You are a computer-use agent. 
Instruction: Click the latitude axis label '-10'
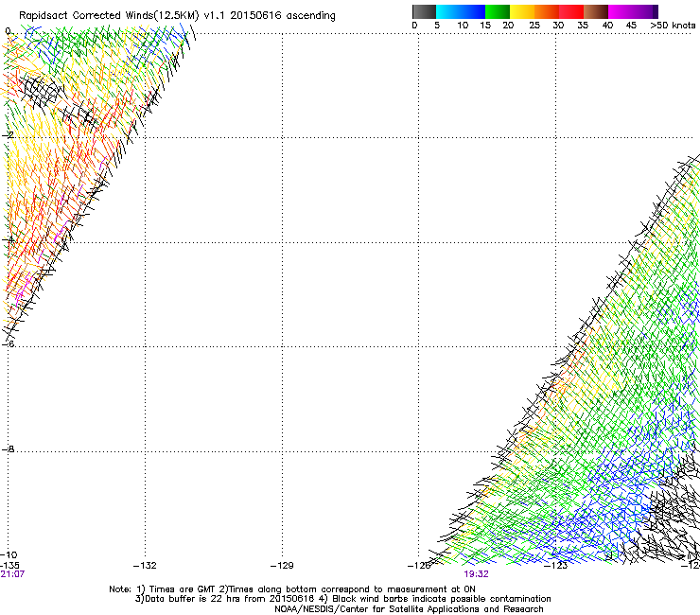click(x=9, y=554)
